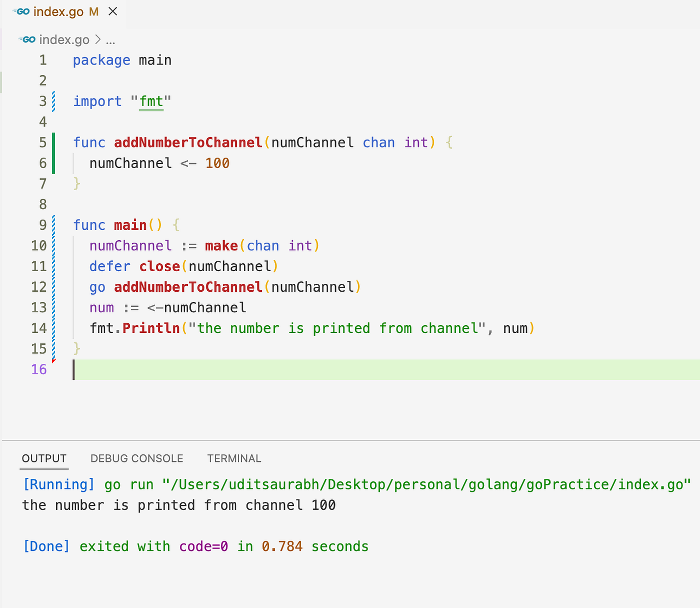Click the chevron between index.go and ellipsis
700x608 pixels.
click(x=98, y=40)
